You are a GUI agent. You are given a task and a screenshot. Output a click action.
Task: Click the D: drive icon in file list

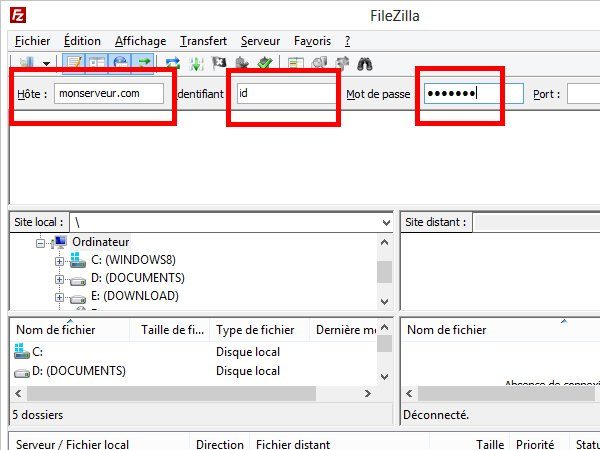(22, 372)
